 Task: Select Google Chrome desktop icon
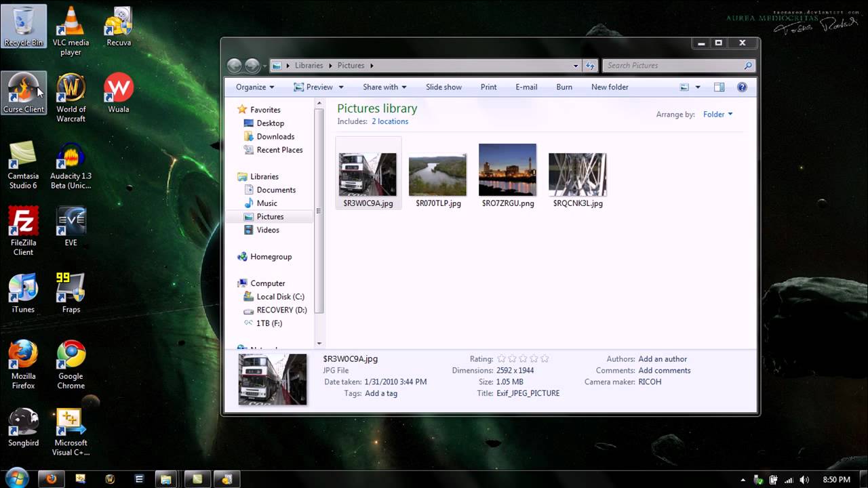[71, 365]
